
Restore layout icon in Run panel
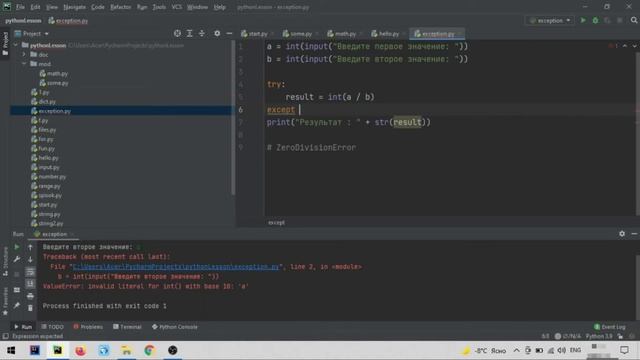tap(17, 290)
